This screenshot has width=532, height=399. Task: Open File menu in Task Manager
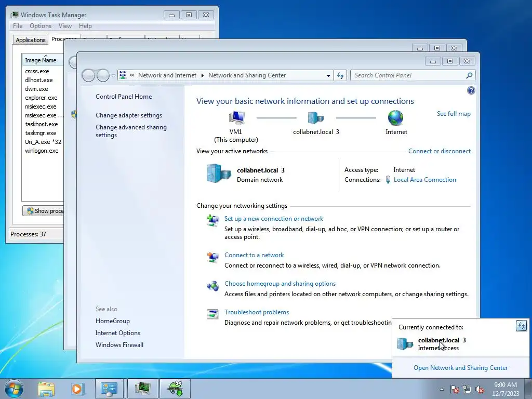pyautogui.click(x=18, y=26)
